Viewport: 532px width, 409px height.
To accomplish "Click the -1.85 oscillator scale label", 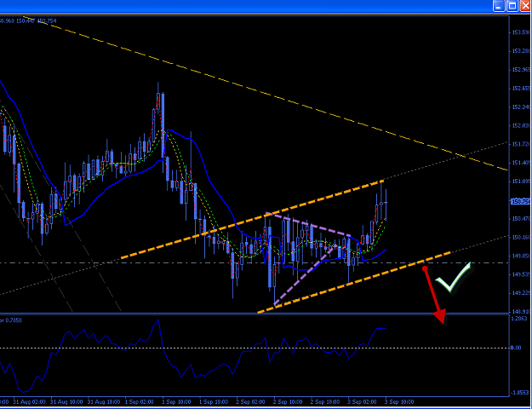I will (x=519, y=392).
